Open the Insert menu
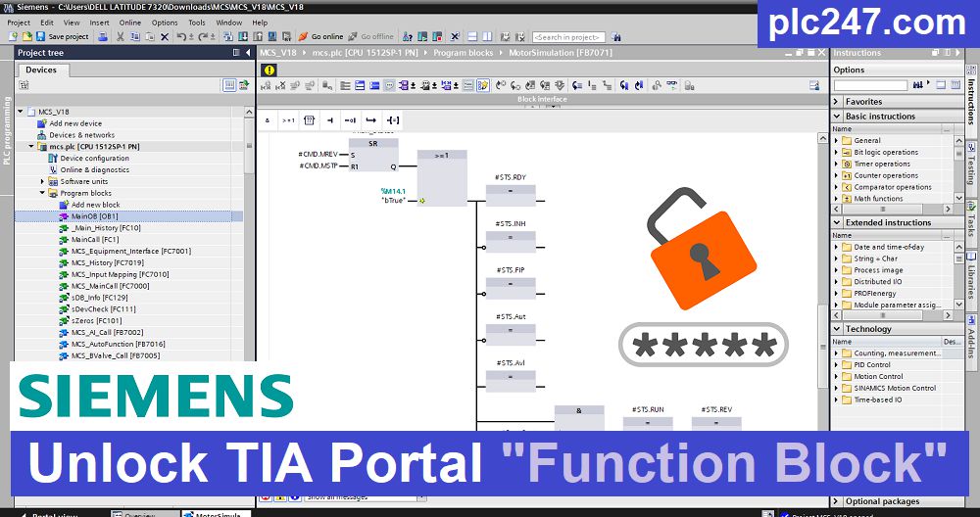980x517 pixels. click(x=99, y=23)
